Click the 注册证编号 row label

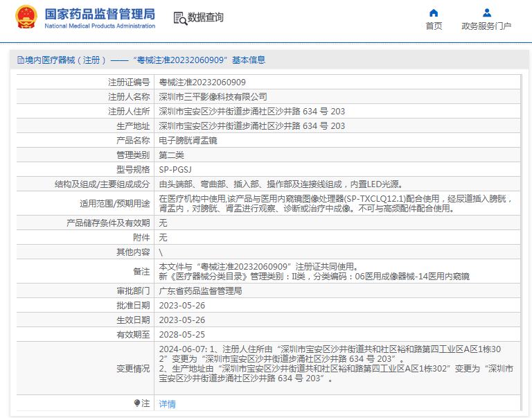click(129, 82)
